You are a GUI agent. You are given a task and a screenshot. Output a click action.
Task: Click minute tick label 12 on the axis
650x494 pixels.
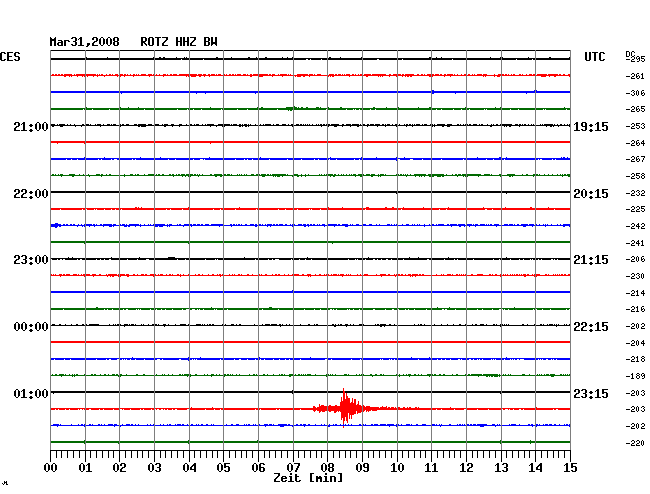466,468
